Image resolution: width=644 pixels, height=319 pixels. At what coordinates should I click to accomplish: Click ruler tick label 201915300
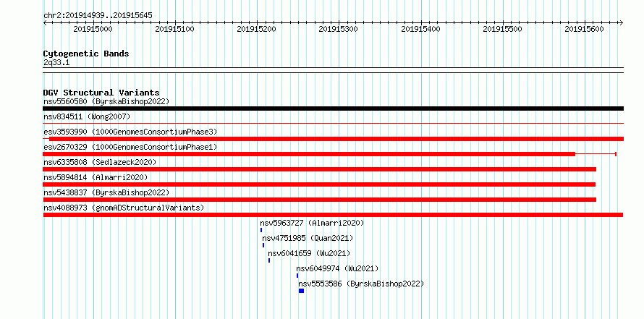click(x=339, y=29)
